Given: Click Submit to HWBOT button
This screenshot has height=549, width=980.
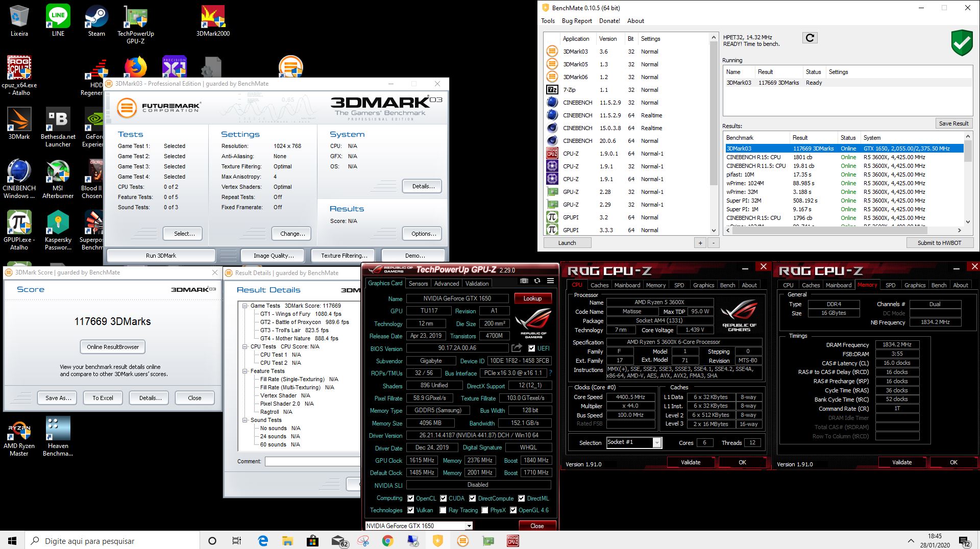Looking at the screenshot, I should [x=939, y=243].
